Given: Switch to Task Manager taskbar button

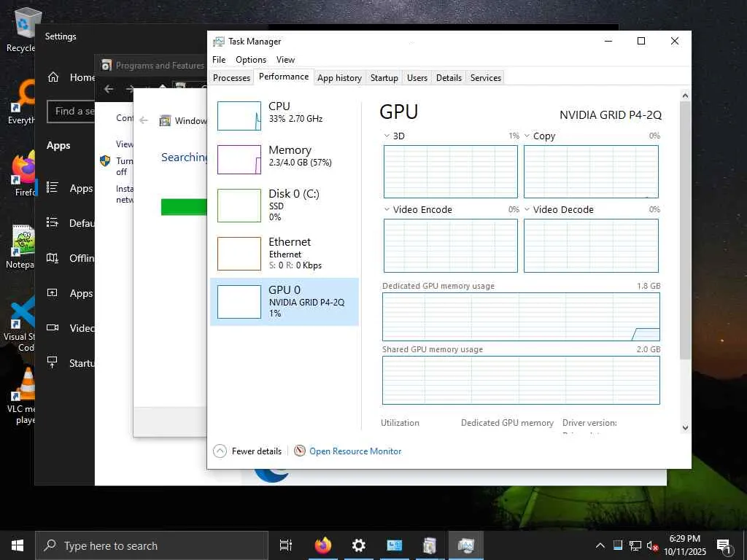Looking at the screenshot, I should point(465,545).
